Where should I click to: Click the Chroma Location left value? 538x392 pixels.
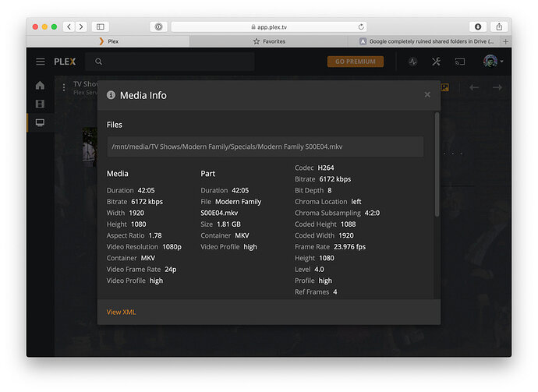click(x=356, y=202)
